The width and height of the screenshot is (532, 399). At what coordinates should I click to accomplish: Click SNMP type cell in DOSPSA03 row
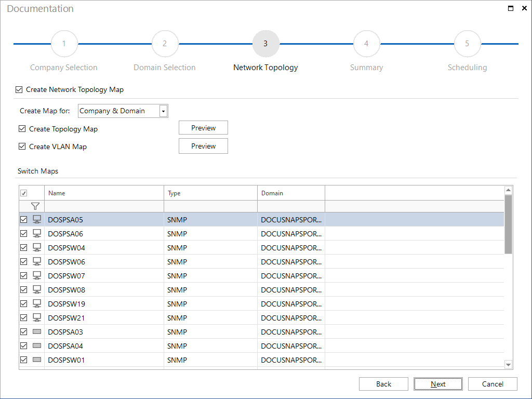[211, 331]
